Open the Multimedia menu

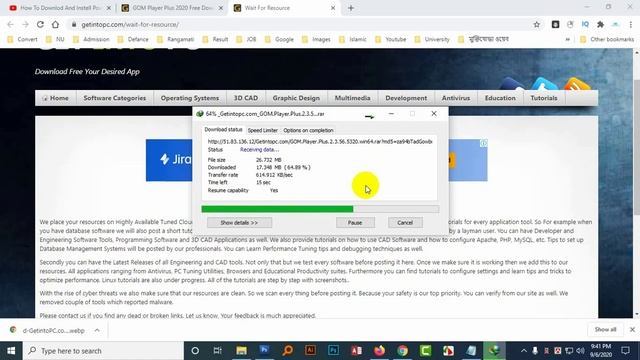(353, 98)
